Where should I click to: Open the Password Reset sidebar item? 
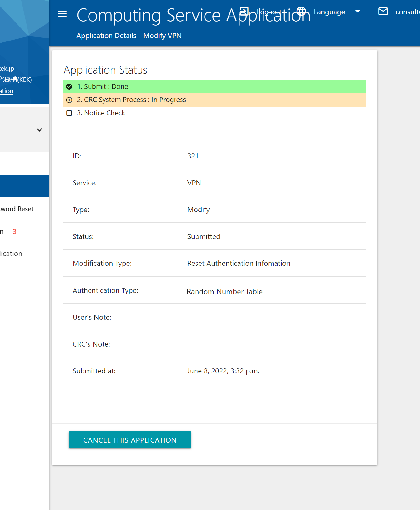click(x=17, y=209)
